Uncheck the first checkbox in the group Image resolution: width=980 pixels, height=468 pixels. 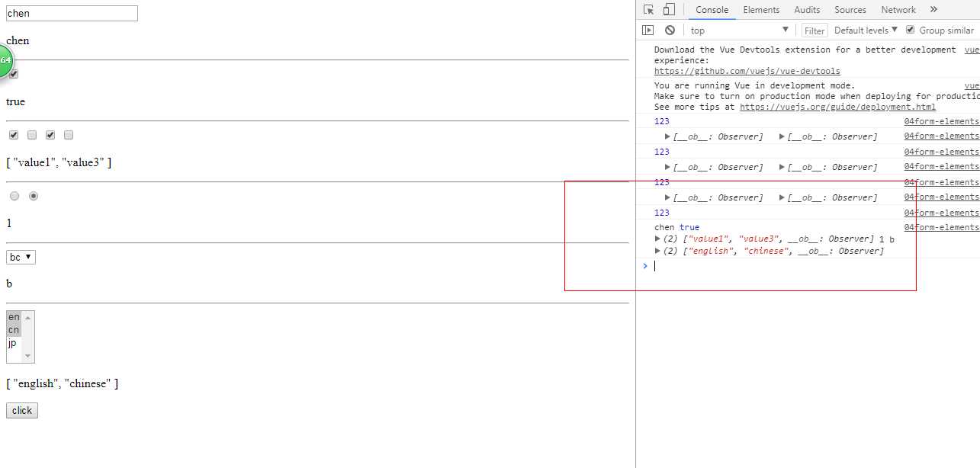(14, 135)
